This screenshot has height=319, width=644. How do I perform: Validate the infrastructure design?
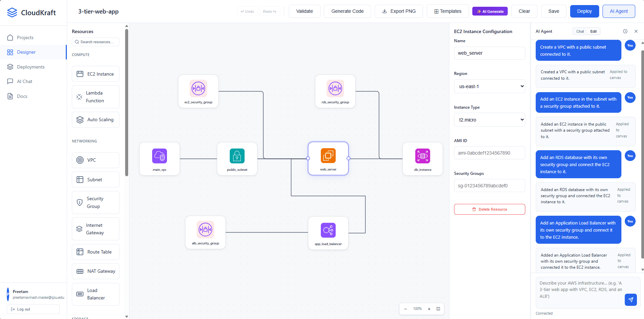tap(305, 11)
